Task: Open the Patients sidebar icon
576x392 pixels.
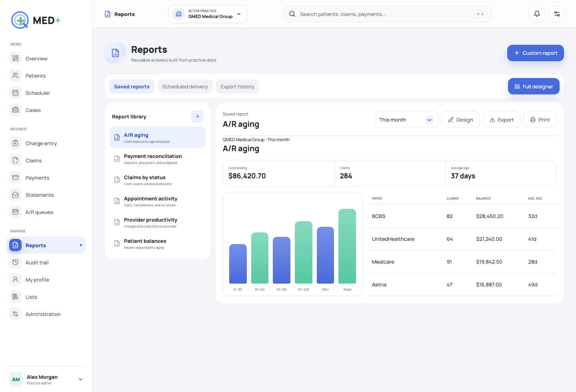Action: (15, 76)
